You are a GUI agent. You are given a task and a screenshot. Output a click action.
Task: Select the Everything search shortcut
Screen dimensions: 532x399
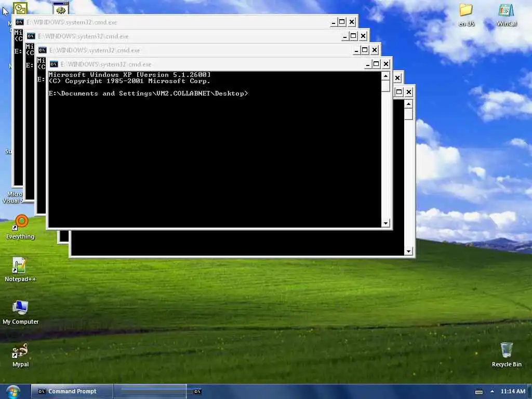pos(20,227)
